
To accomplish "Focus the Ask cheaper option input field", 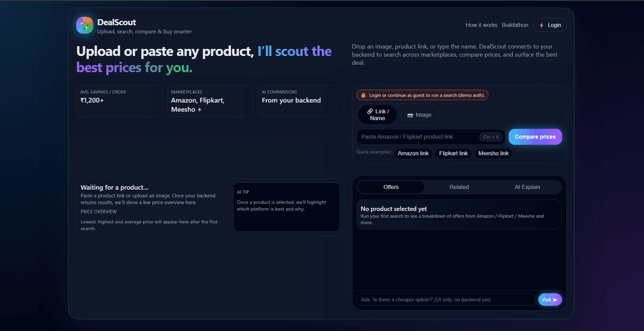I will click(x=445, y=300).
